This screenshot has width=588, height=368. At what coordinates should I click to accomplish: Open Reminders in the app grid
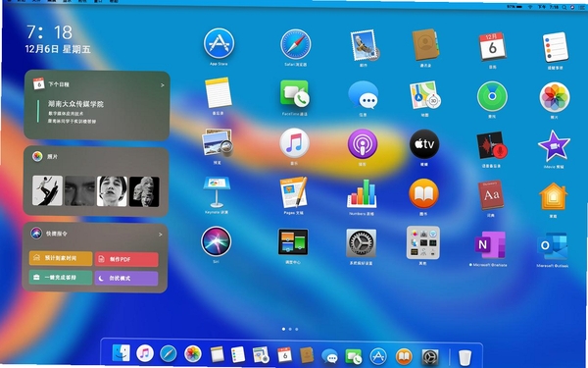[x=556, y=47]
